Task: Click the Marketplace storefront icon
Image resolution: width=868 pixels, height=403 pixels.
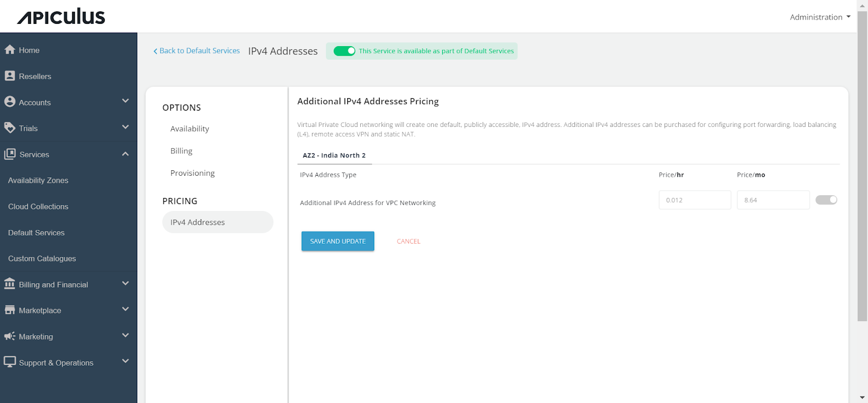Action: (10, 310)
